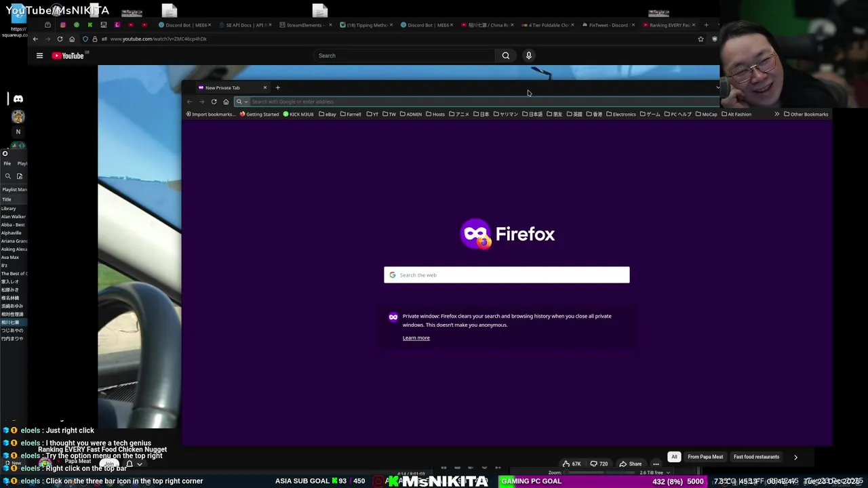Click the music player search magnifier icon

7,176
